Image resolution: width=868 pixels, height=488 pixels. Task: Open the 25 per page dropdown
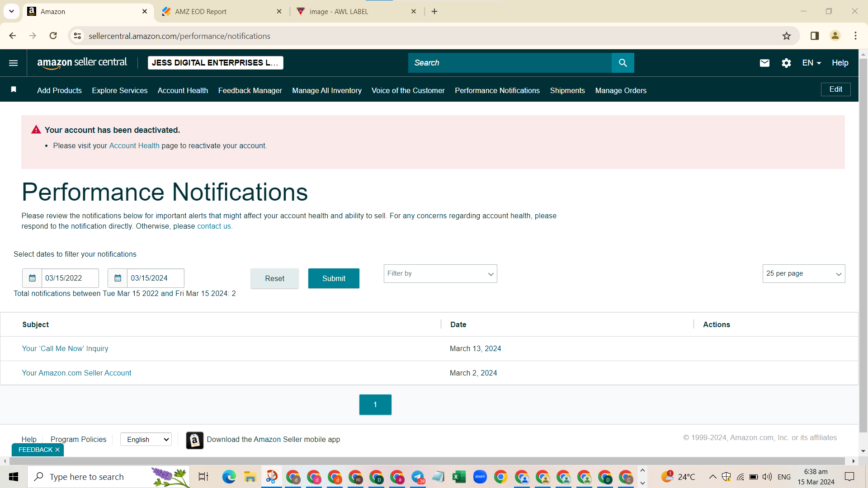coord(803,274)
